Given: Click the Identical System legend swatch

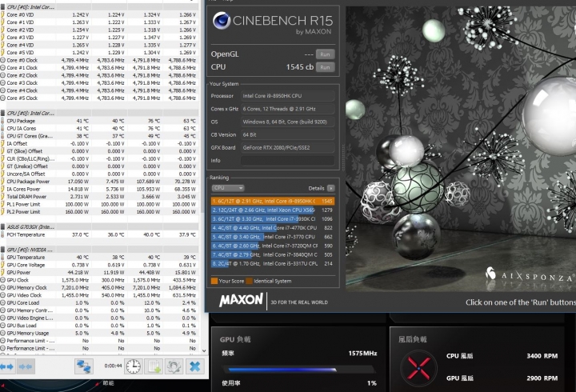Looking at the screenshot, I should click(x=249, y=281).
